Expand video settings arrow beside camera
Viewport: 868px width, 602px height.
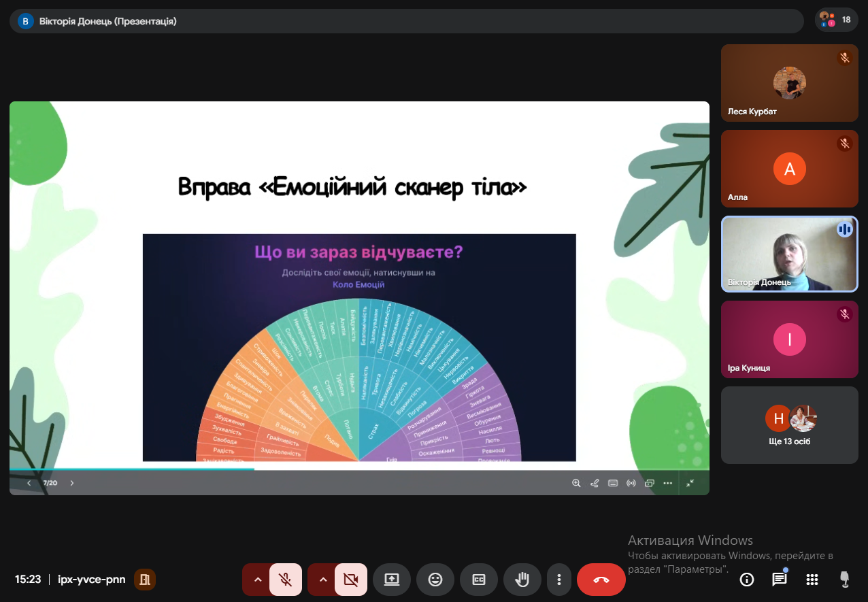(322, 580)
